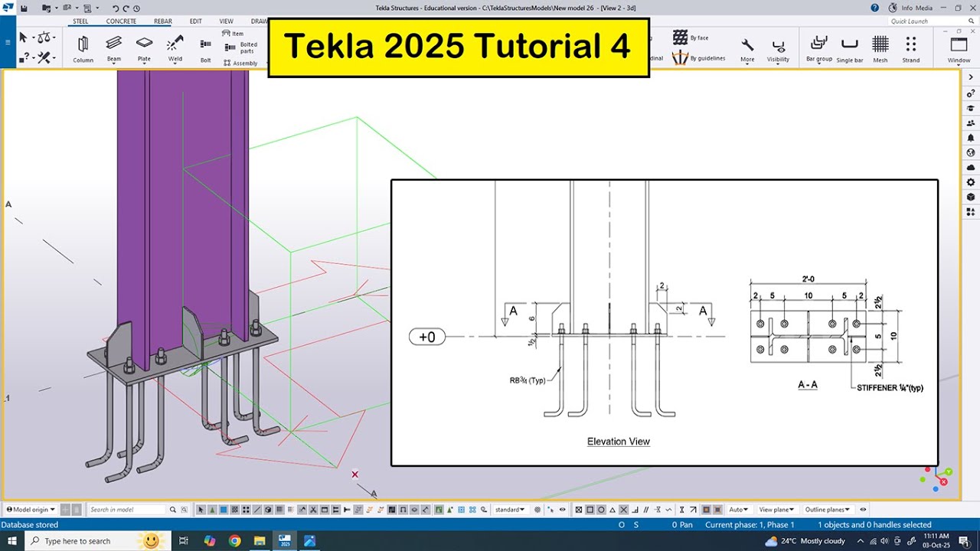Open the Model origin work plane dropdown
Image resolution: width=980 pixels, height=551 pixels.
pyautogui.click(x=31, y=510)
